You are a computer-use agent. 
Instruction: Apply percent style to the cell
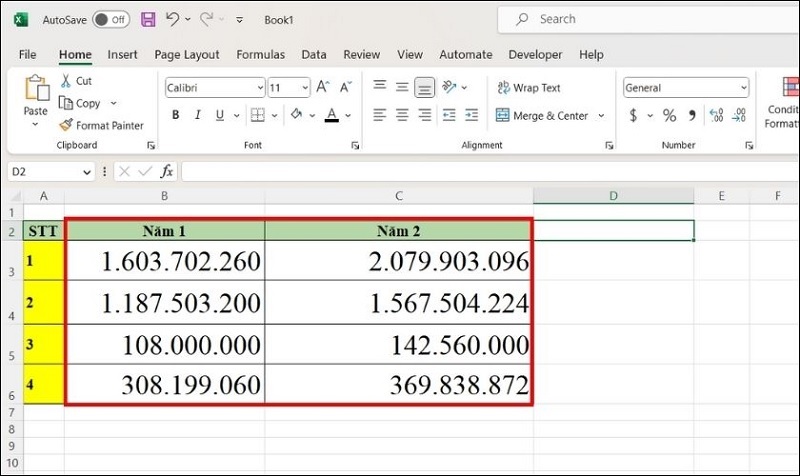669,116
